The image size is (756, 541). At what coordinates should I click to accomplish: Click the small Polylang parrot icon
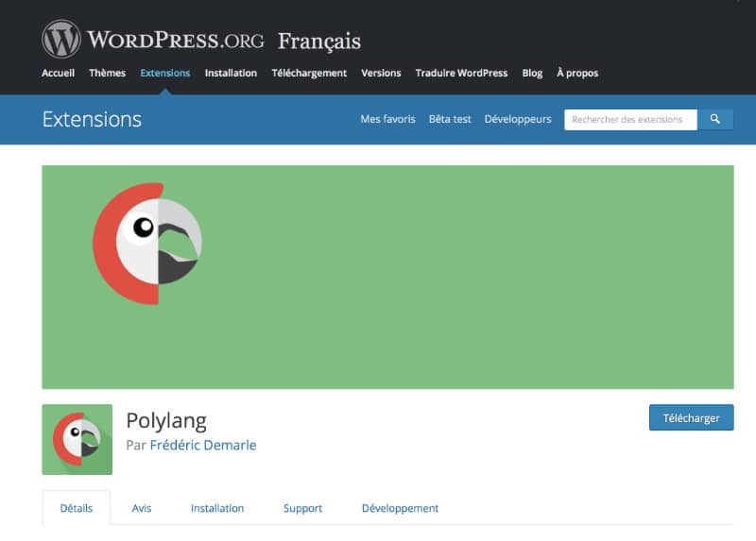coord(77,439)
